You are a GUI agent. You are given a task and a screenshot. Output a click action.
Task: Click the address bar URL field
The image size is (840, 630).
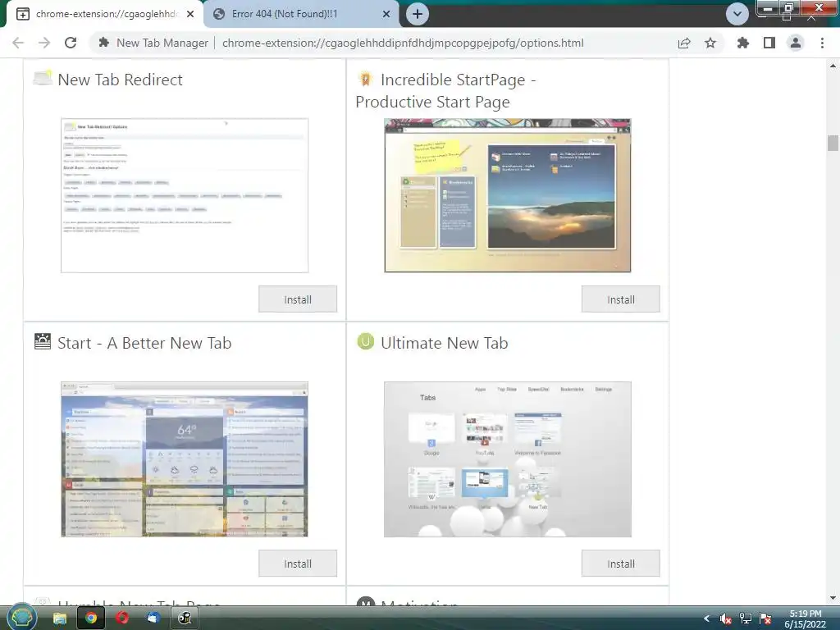[x=402, y=43]
